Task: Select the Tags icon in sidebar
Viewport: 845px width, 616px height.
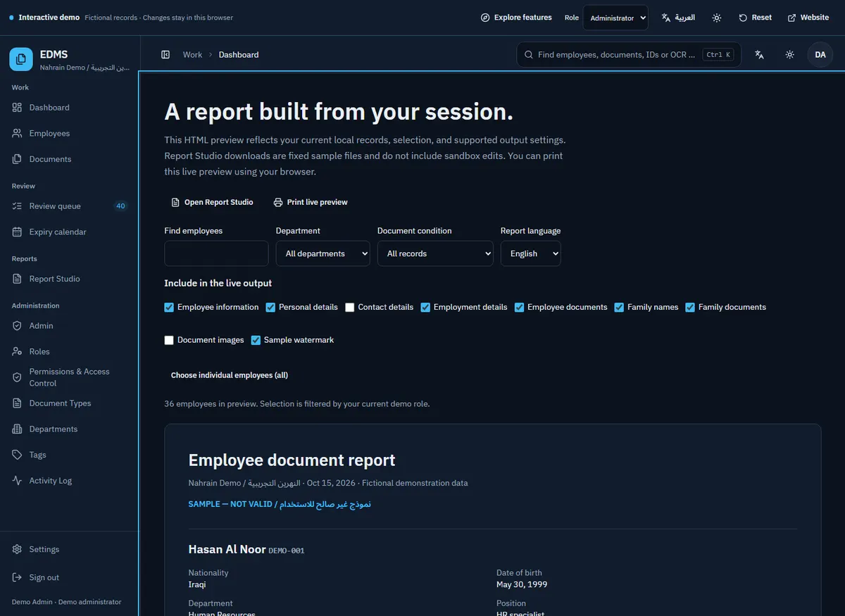Action: [17, 455]
